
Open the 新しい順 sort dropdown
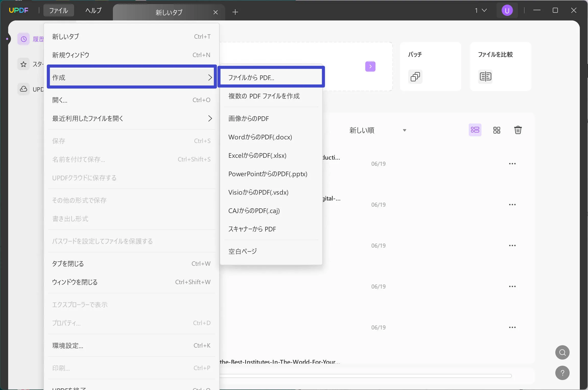(x=378, y=130)
